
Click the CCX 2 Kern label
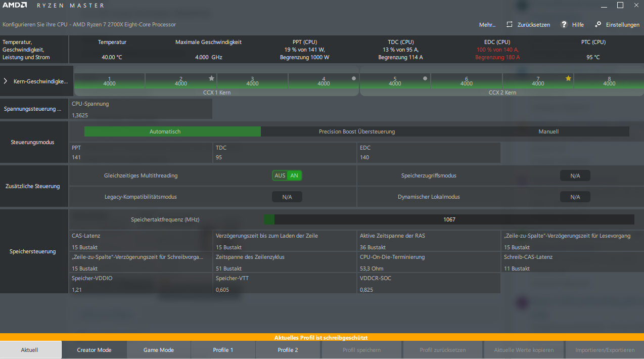coord(502,93)
